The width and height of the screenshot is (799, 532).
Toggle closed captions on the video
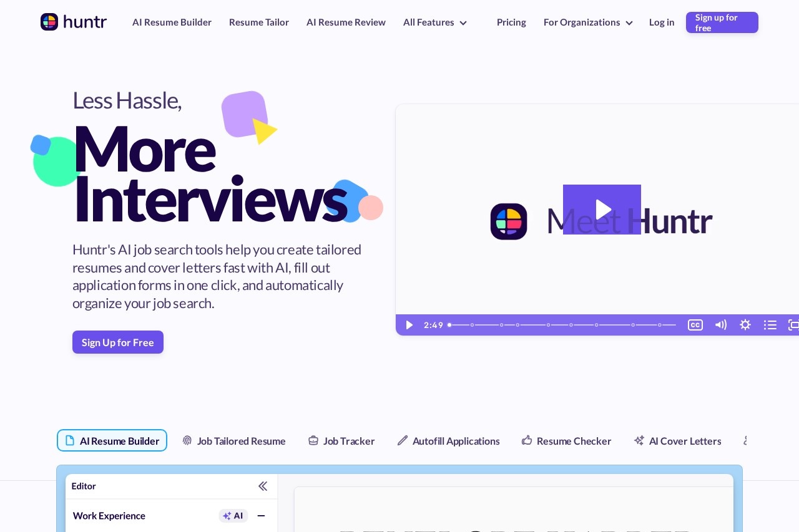(695, 325)
